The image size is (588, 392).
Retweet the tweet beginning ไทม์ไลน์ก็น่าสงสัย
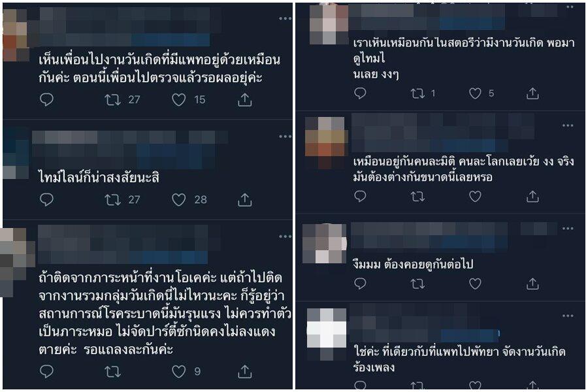(x=112, y=199)
